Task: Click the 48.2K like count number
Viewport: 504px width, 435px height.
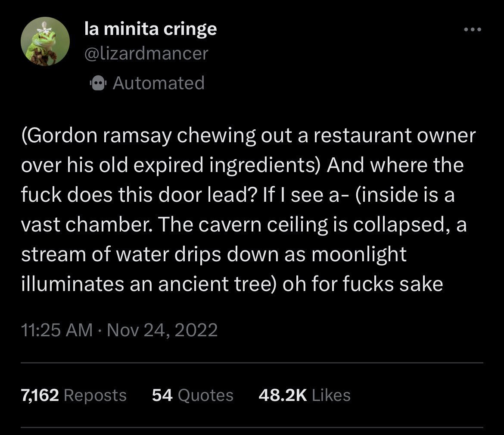Action: 283,395
